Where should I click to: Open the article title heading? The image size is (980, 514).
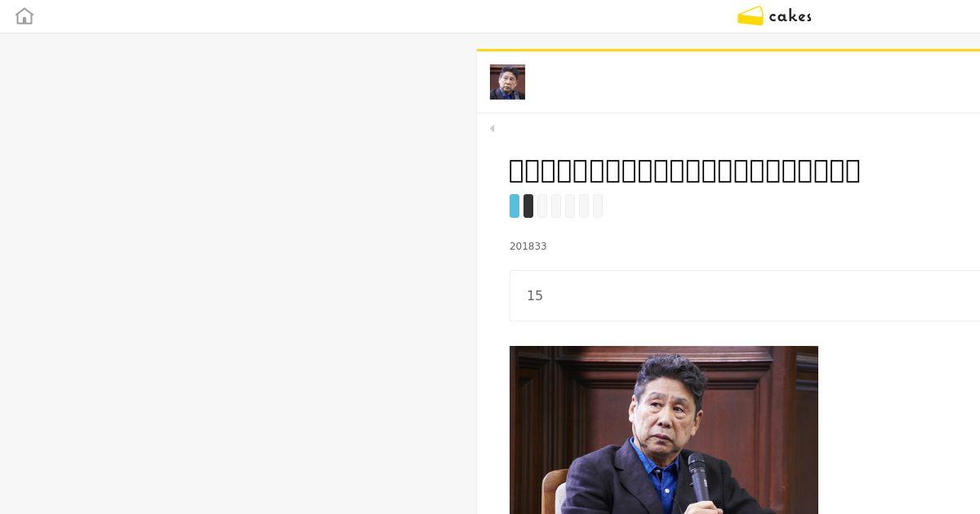684,171
